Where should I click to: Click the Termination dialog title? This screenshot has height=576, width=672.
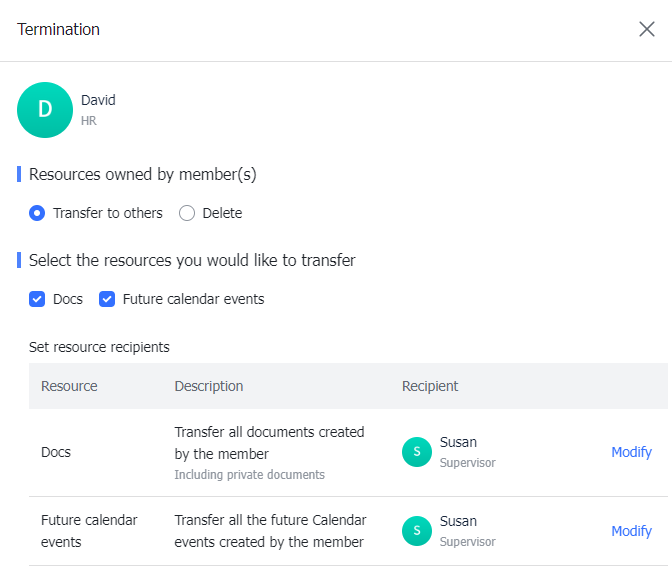(59, 29)
